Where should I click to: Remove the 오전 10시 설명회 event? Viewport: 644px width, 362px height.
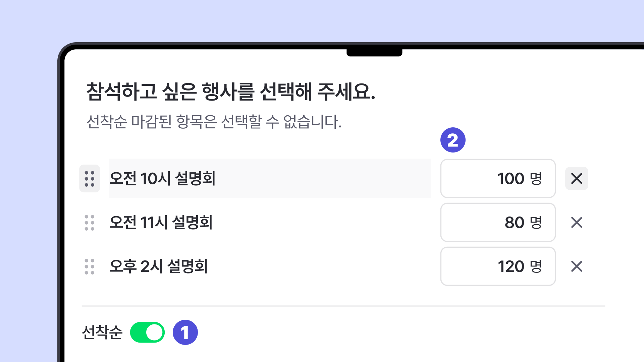577,179
